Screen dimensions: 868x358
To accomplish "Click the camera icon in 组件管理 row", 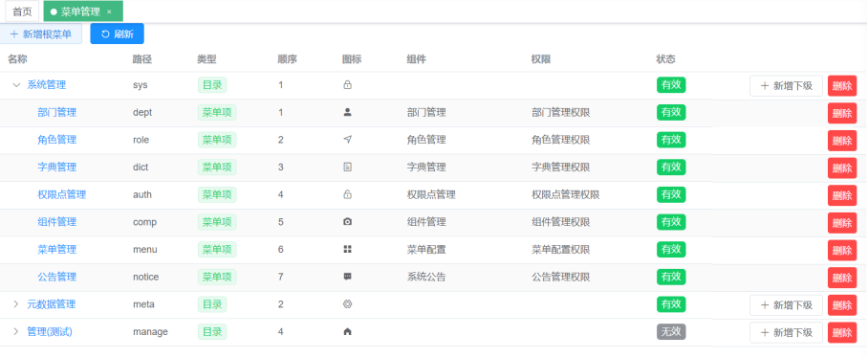I will [x=347, y=222].
